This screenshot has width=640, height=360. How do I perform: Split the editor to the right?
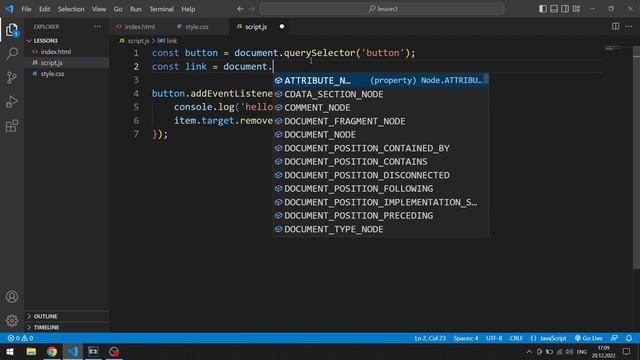(x=616, y=27)
